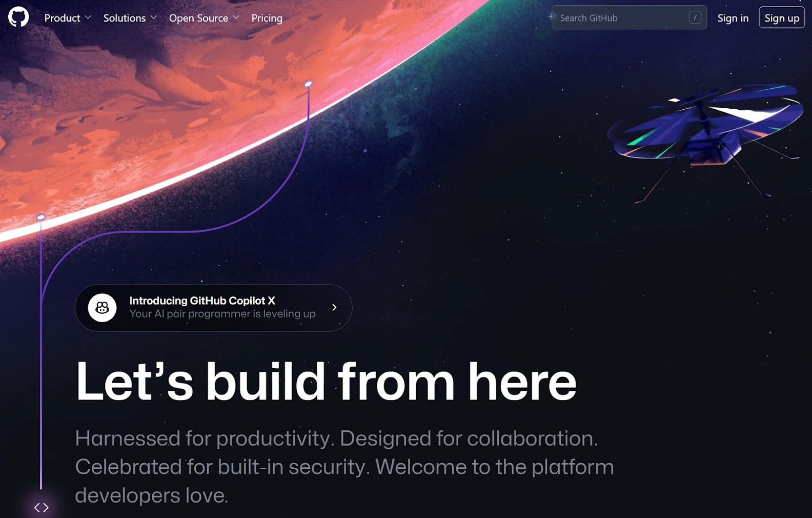Click the Sign up button
The width and height of the screenshot is (812, 518).
tap(782, 18)
